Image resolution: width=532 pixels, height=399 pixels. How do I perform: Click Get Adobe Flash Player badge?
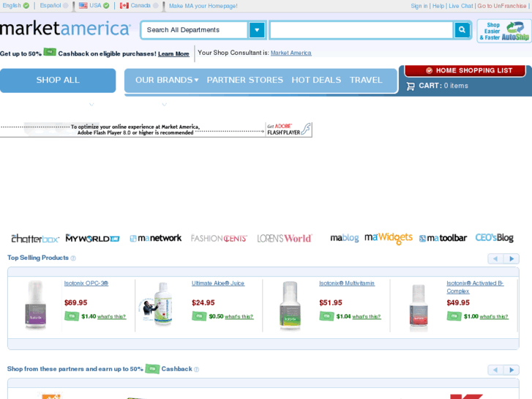pos(288,130)
